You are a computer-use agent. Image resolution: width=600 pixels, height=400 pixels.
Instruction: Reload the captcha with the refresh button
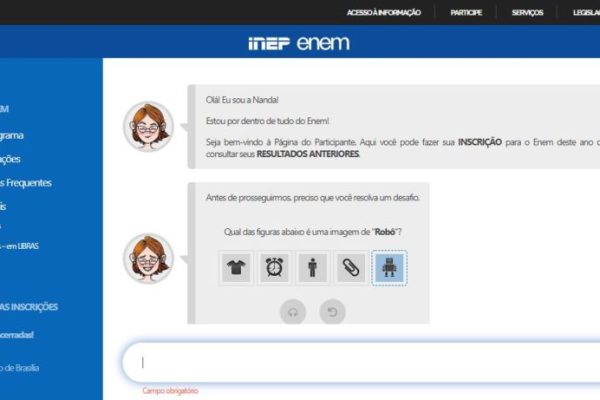coord(333,312)
